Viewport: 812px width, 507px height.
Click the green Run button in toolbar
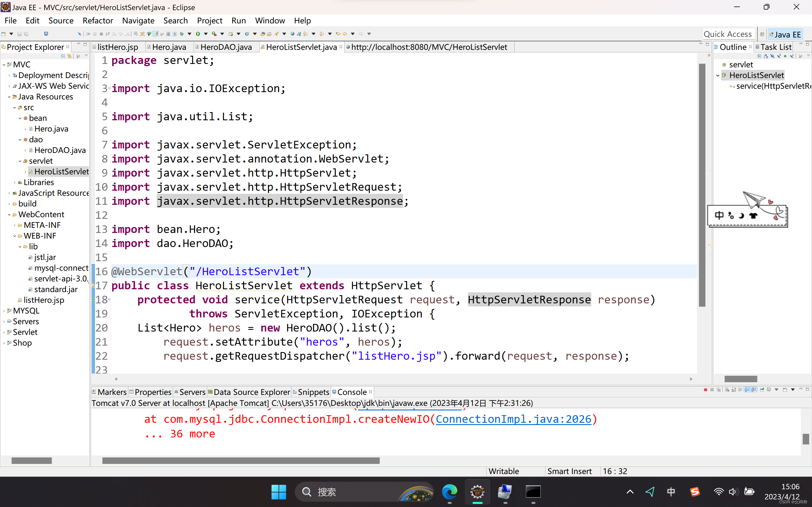coord(198,34)
